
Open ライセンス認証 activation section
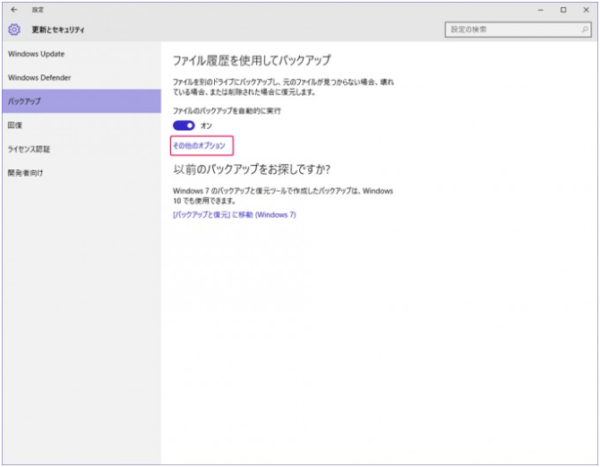(82, 149)
